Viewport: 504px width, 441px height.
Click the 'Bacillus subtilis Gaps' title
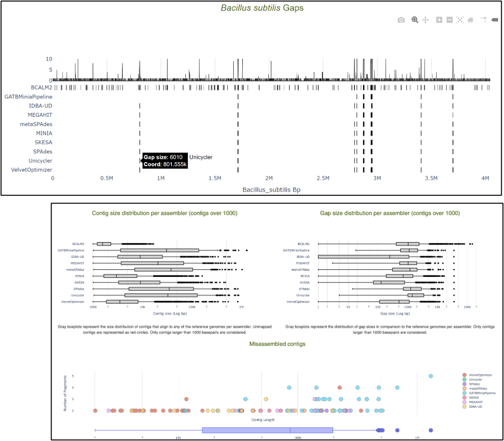tap(262, 8)
